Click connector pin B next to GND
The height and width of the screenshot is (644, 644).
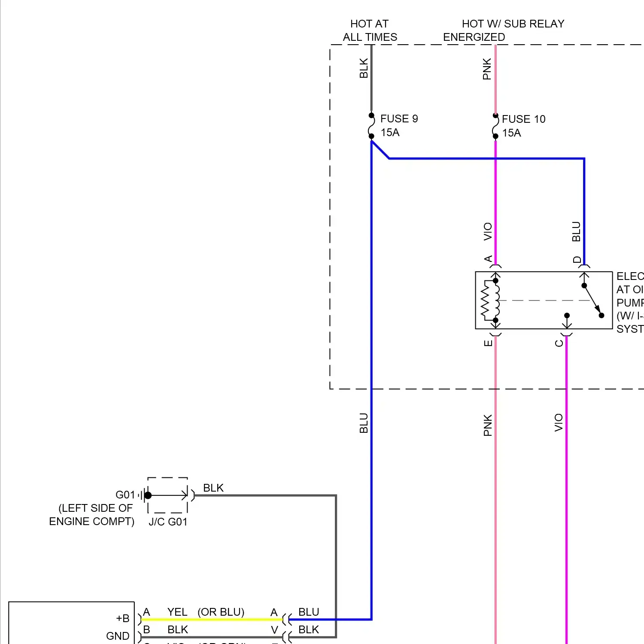(146, 629)
